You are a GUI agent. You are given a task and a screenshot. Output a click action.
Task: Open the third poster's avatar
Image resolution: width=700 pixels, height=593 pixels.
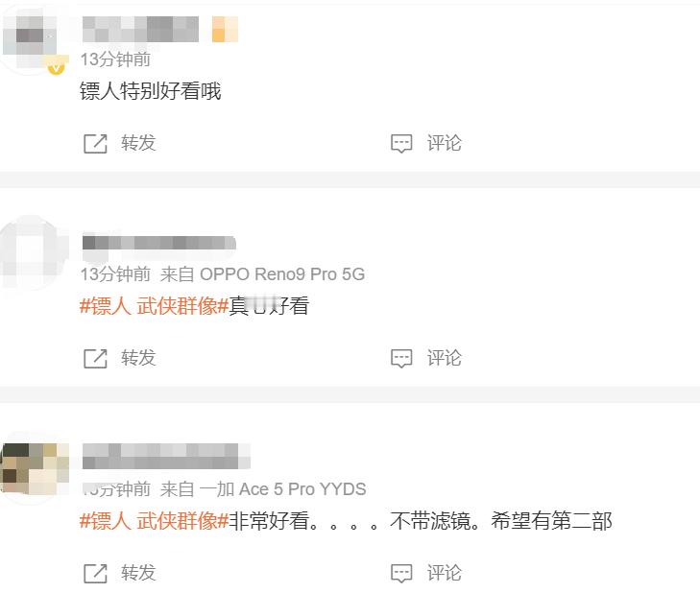pyautogui.click(x=32, y=468)
